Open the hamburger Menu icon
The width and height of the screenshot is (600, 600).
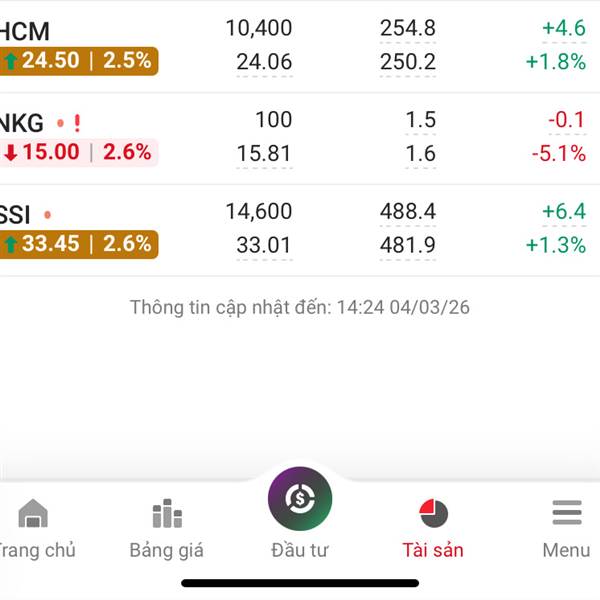(566, 514)
